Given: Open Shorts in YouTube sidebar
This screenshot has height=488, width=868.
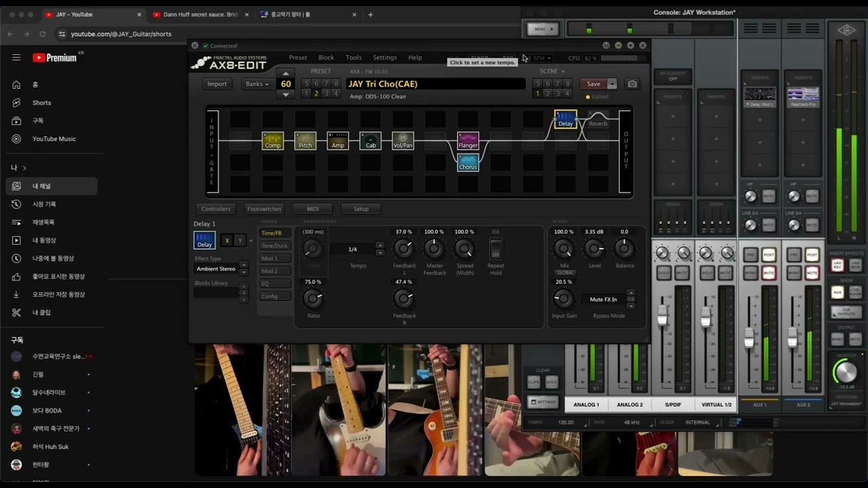Looking at the screenshot, I should 41,103.
